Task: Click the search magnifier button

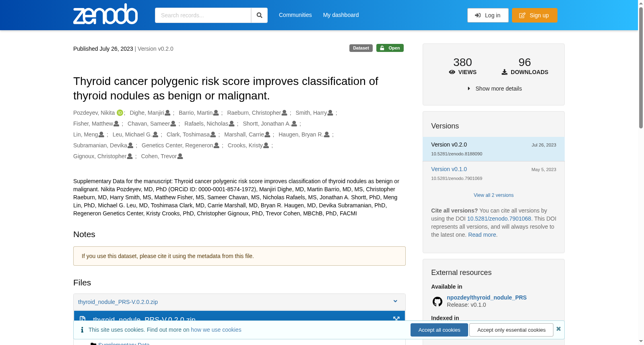Action: (259, 15)
